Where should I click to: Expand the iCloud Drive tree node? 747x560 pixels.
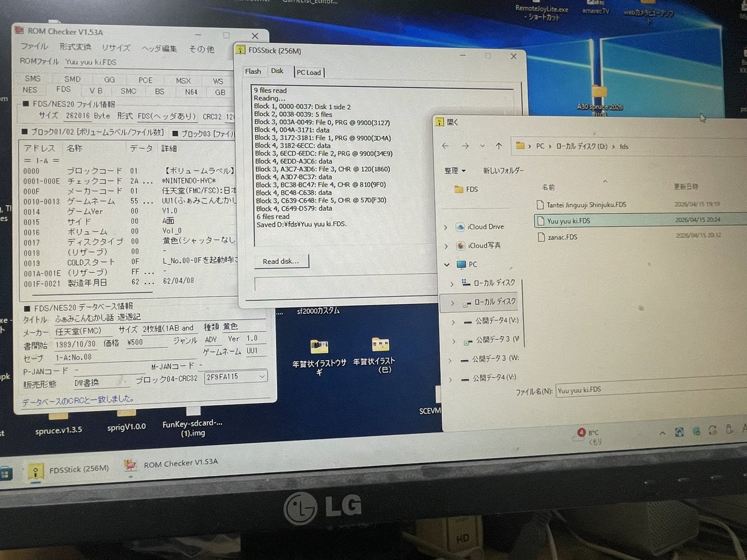(x=445, y=228)
